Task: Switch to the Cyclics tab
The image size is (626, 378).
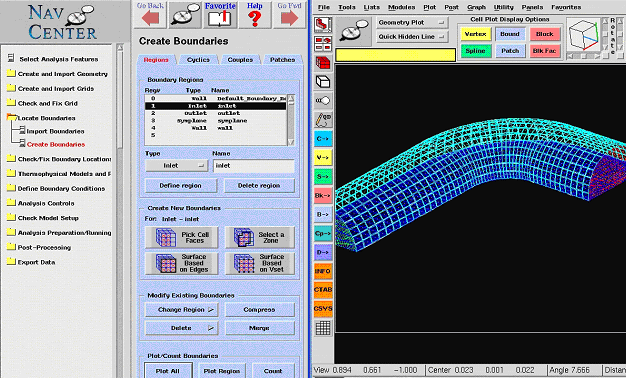Action: pyautogui.click(x=198, y=60)
